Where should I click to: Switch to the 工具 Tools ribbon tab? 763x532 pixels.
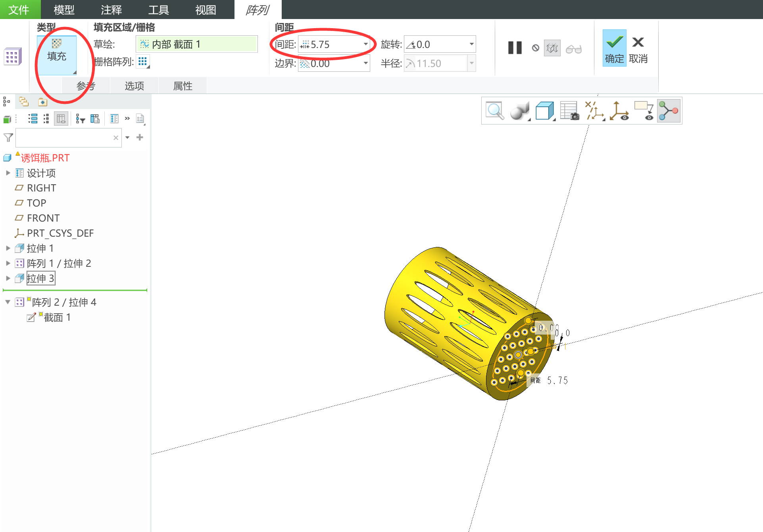(x=158, y=10)
